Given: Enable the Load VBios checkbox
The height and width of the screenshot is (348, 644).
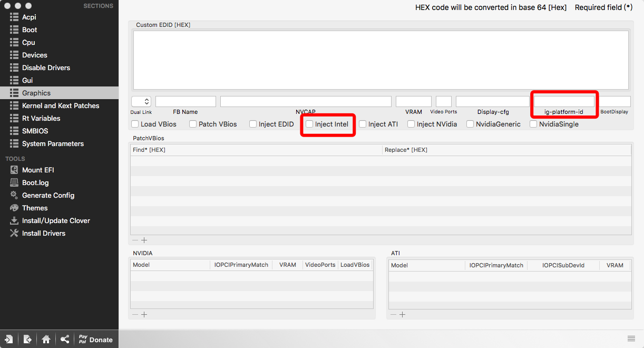Looking at the screenshot, I should coord(135,124).
